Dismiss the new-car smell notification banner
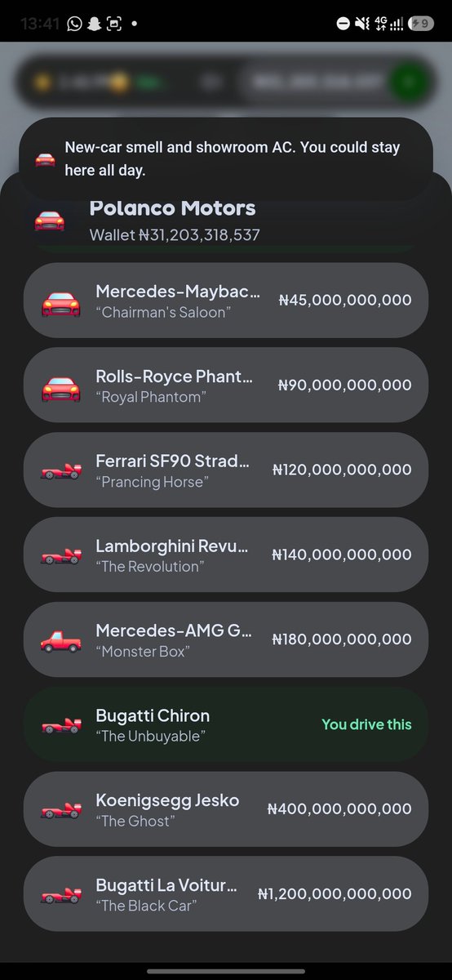The image size is (452, 980). [226, 159]
